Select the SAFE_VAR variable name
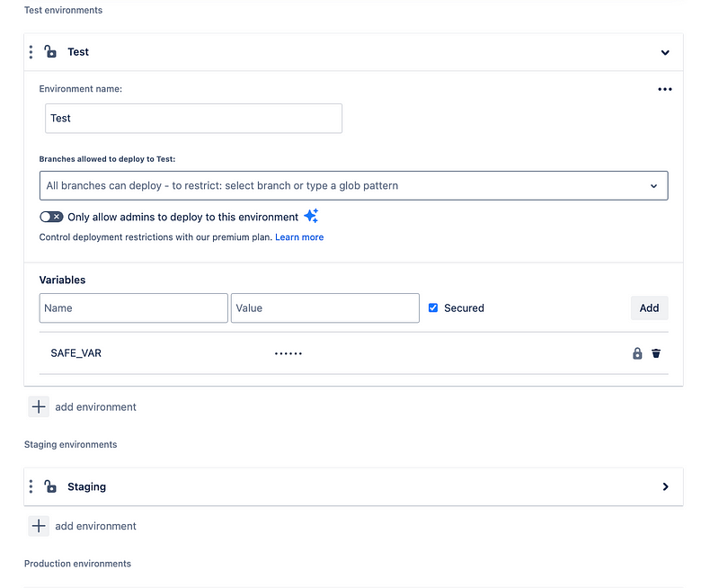 (x=76, y=353)
